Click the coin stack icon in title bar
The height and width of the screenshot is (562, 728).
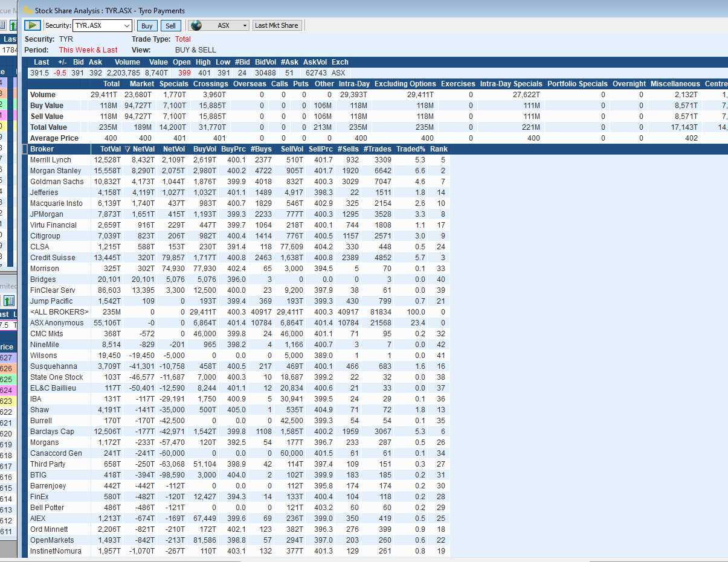click(28, 10)
